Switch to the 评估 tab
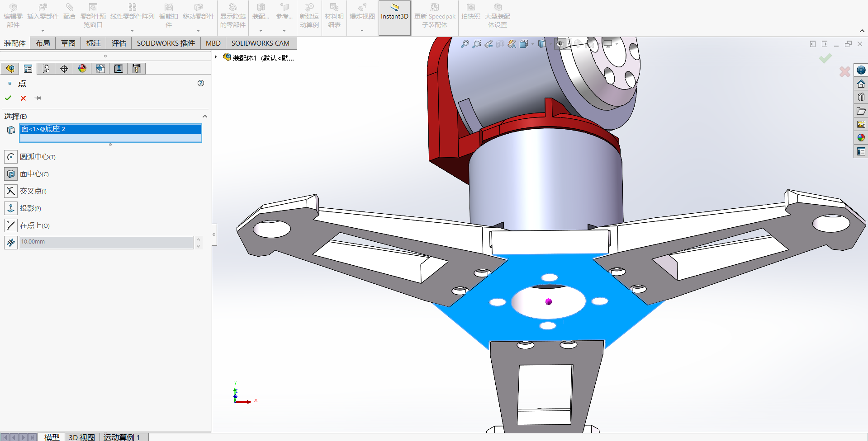This screenshot has width=868, height=441. tap(119, 43)
